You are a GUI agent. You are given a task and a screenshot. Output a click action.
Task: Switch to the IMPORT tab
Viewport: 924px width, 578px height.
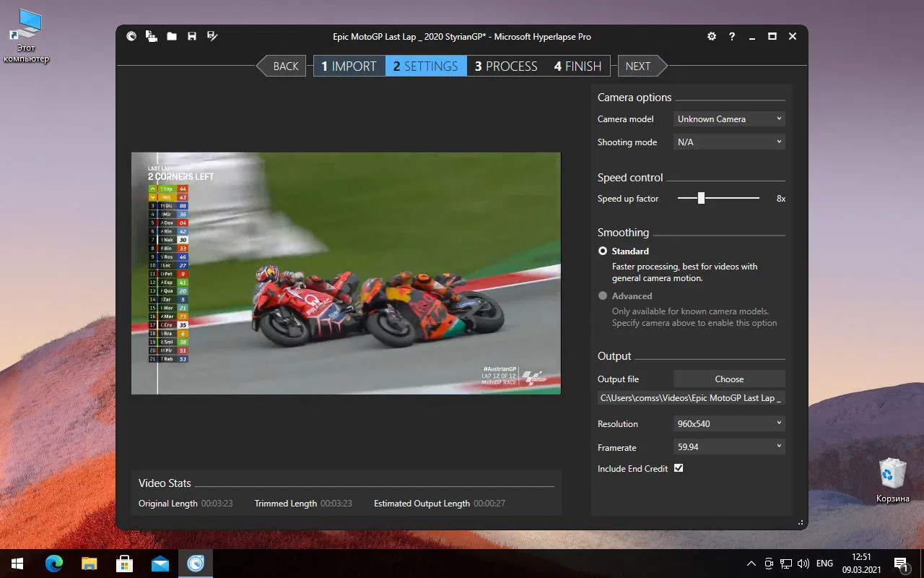tap(349, 66)
